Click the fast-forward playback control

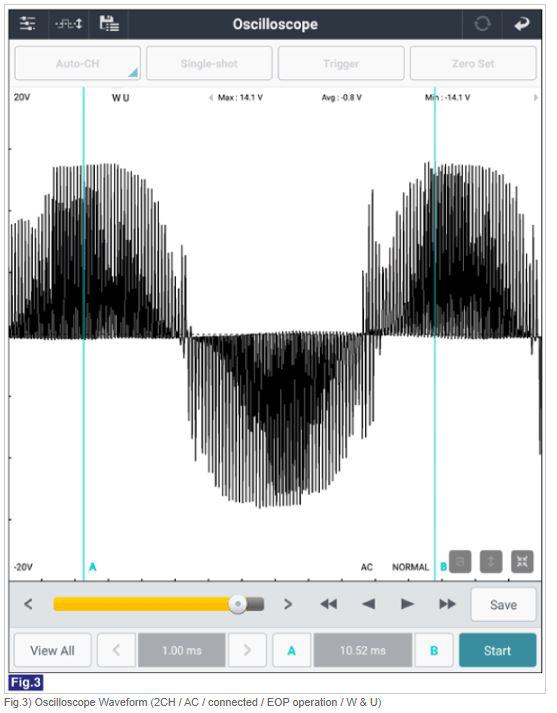pyautogui.click(x=447, y=604)
